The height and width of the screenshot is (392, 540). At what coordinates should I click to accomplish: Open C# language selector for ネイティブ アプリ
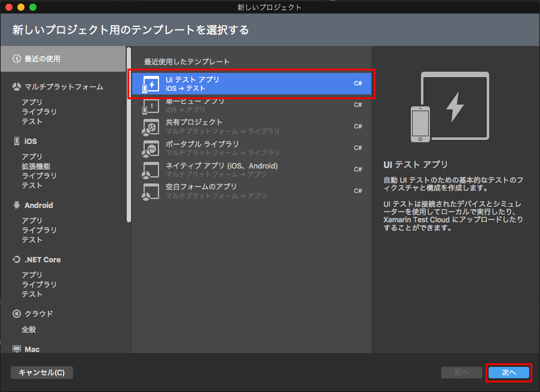tap(358, 169)
